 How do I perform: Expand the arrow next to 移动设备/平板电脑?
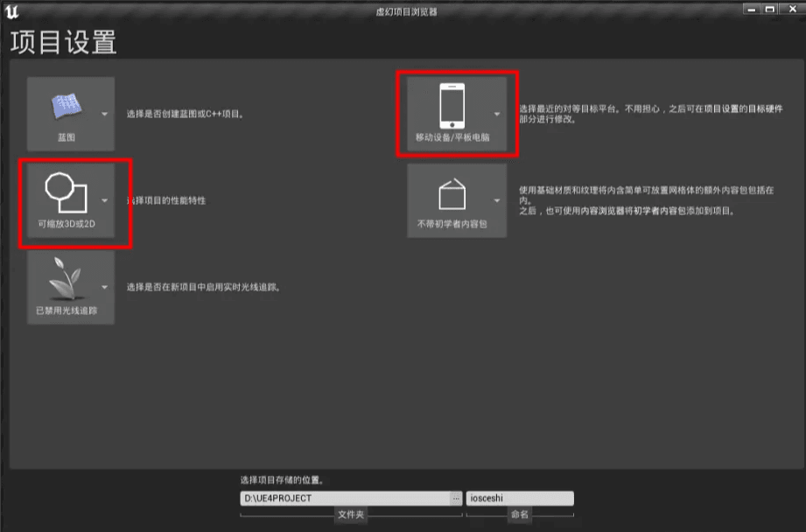[496, 114]
